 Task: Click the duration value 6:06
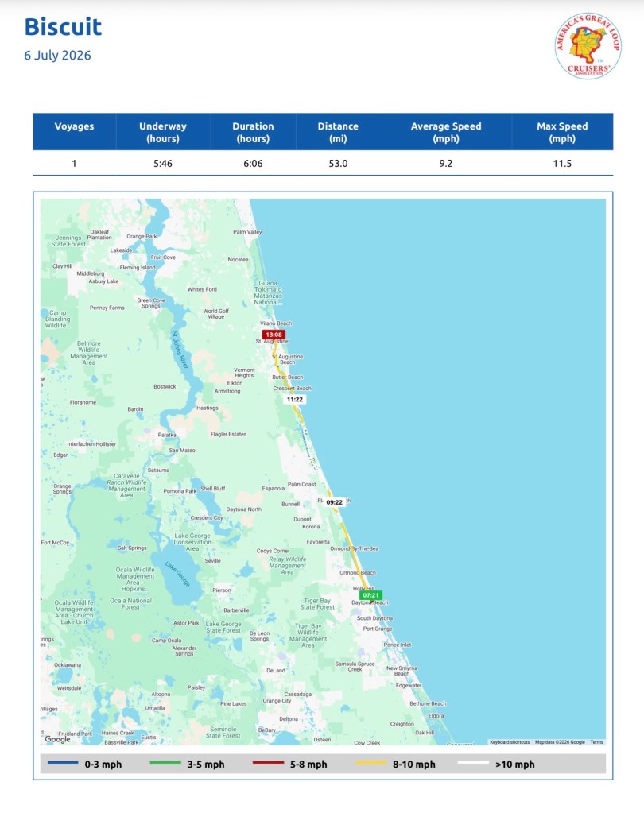[253, 164]
